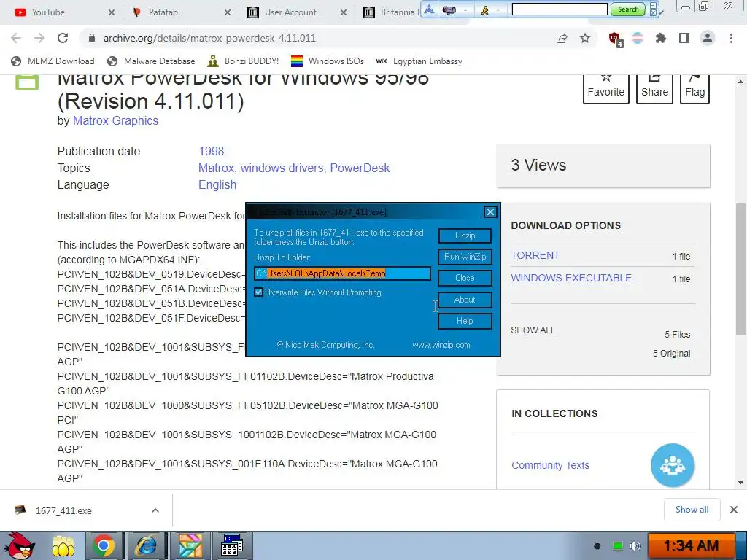Open the uBlock Origin extension icon

(x=615, y=39)
